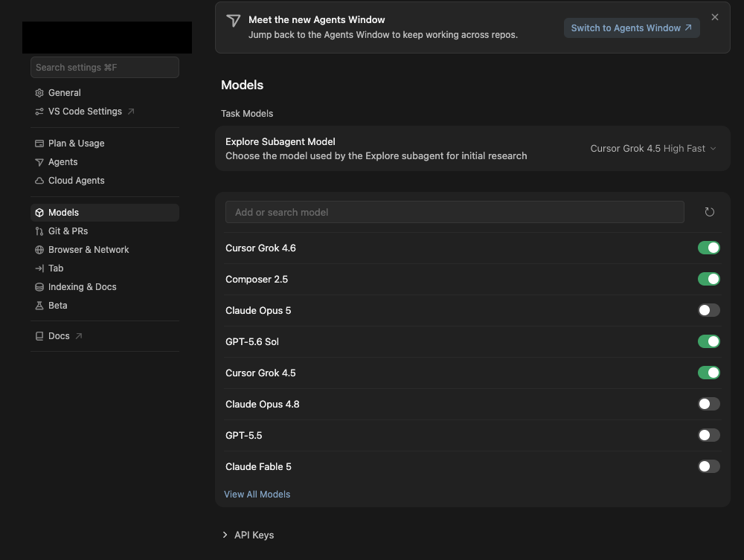Image resolution: width=744 pixels, height=560 pixels.
Task: Click the VS Code Settings sliders icon
Action: coord(39,112)
